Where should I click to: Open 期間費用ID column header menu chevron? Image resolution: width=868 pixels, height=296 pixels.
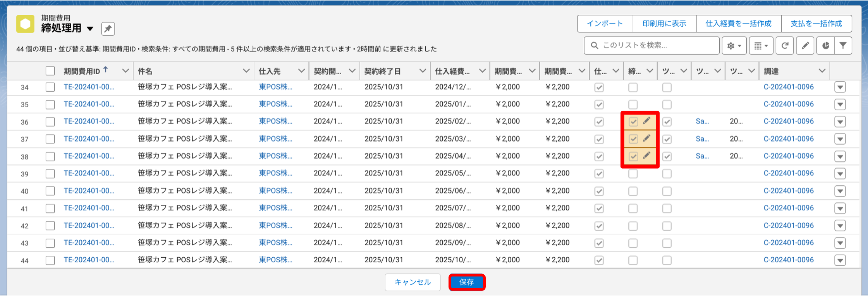(125, 71)
